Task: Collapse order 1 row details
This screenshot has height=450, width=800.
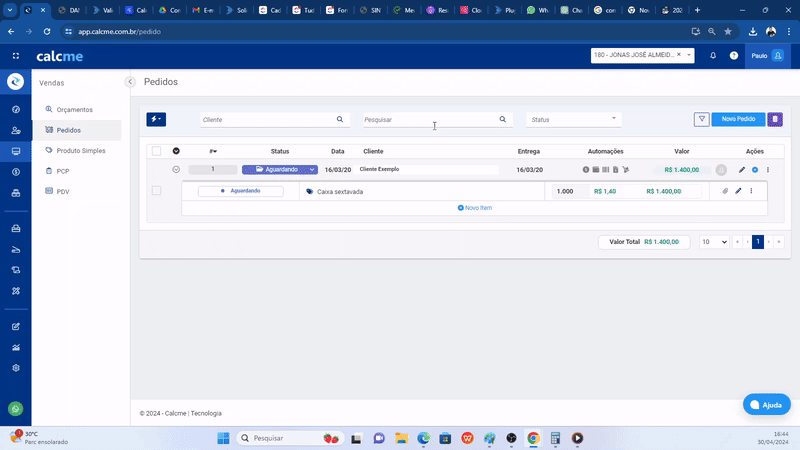Action: [x=176, y=170]
